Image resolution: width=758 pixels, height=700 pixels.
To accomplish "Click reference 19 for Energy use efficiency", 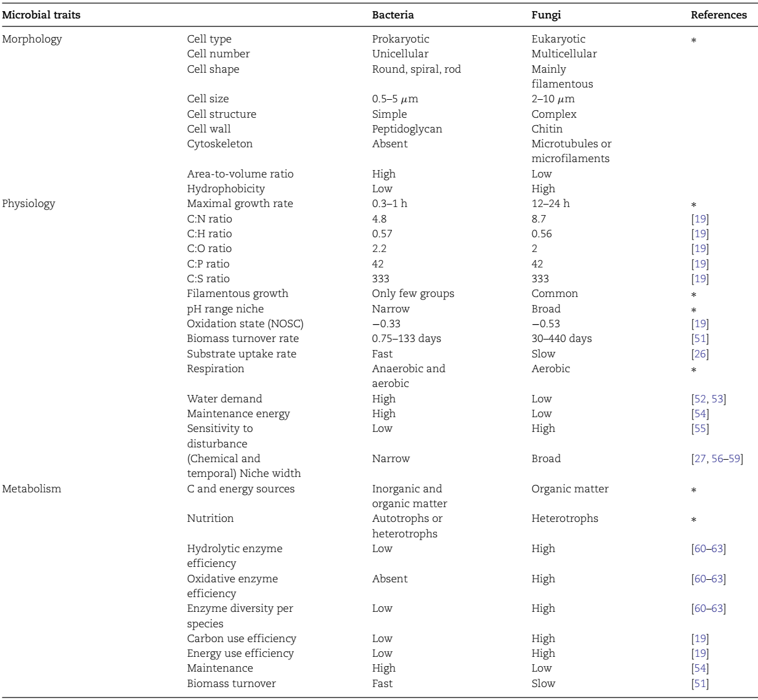I will 700,653.
